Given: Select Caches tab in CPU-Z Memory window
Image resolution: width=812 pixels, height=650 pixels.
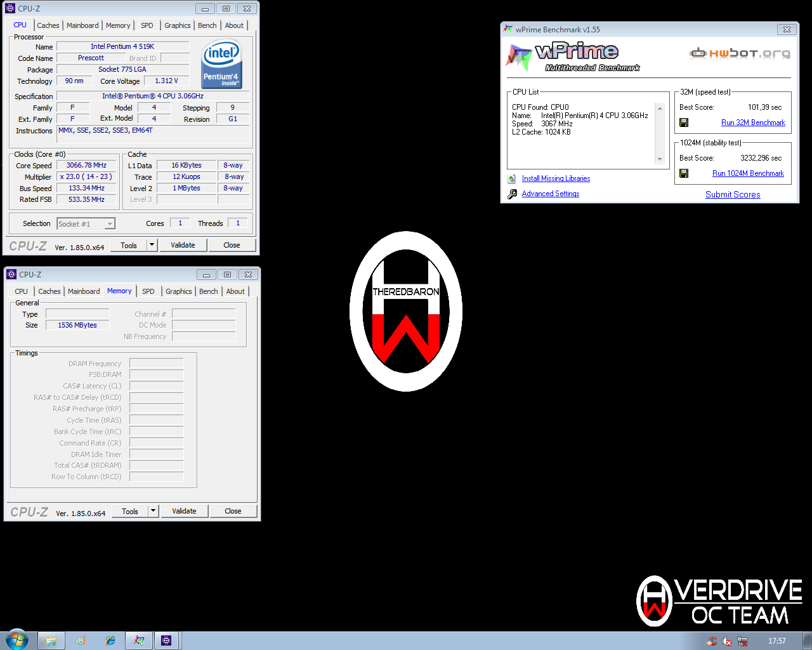Looking at the screenshot, I should [49, 291].
